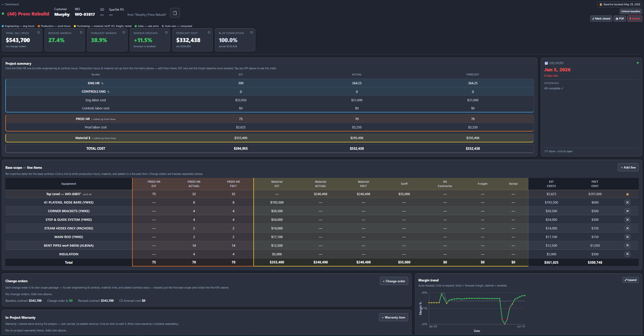
Task: Open the info icon on Margin Erosion card
Action: point(166,32)
